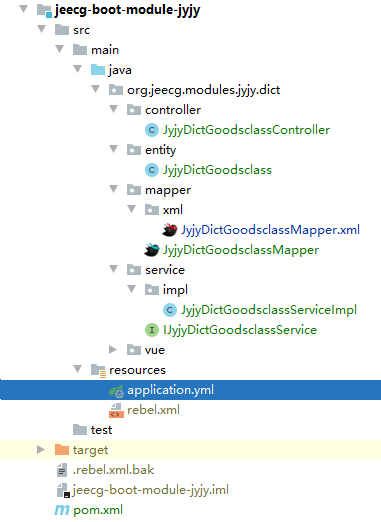Image resolution: width=381 pixels, height=522 pixels.
Task: Collapse the mapper package arrow
Action: coord(114,189)
